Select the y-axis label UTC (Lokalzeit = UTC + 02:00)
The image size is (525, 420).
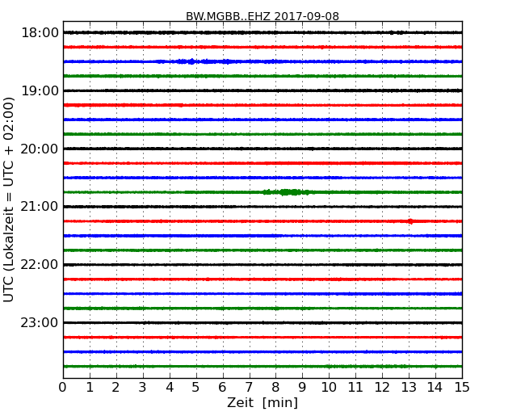9,199
